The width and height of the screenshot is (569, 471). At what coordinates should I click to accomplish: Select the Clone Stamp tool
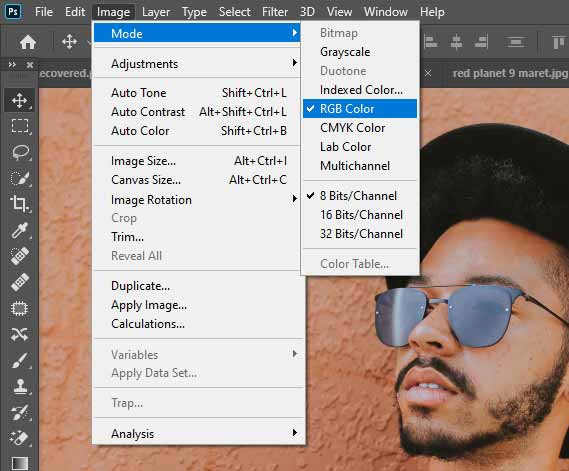20,386
